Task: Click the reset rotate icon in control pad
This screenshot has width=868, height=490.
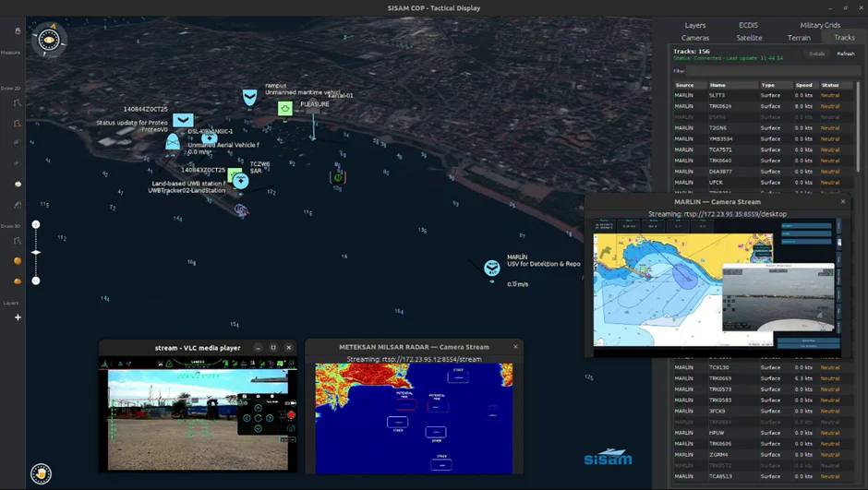Action: pyautogui.click(x=258, y=418)
